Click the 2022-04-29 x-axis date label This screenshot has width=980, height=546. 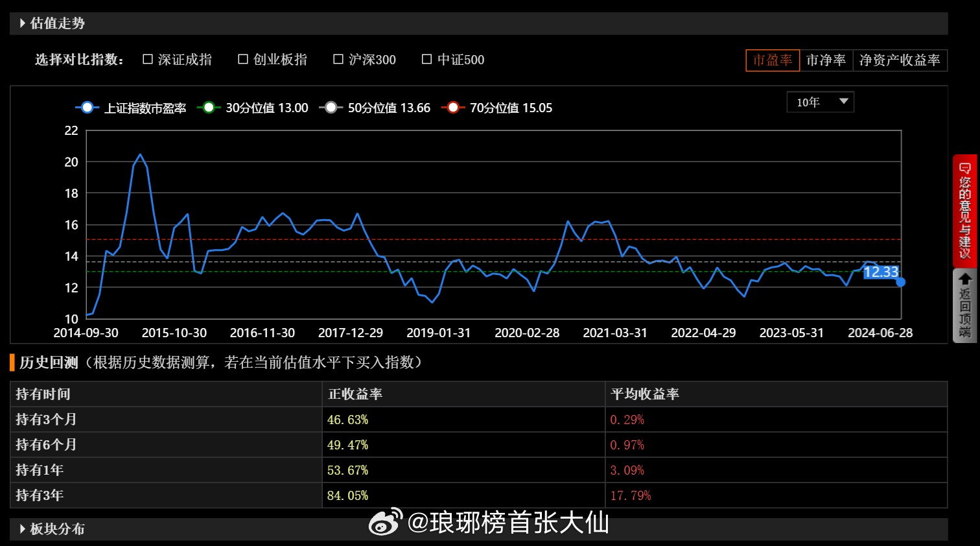click(x=703, y=333)
